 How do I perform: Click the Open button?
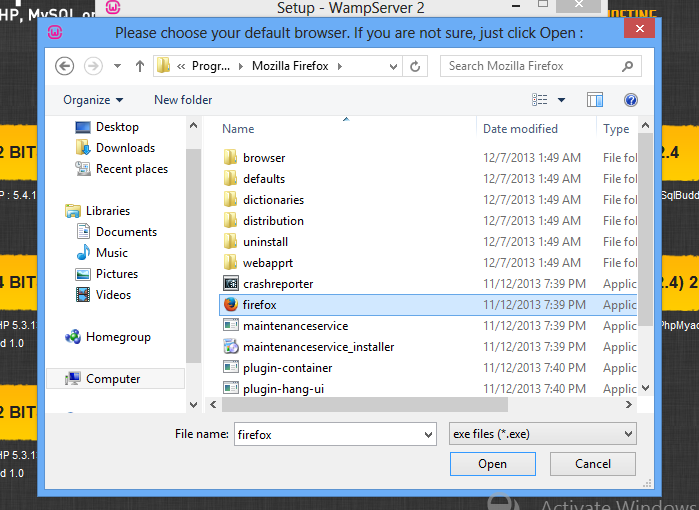tap(493, 464)
